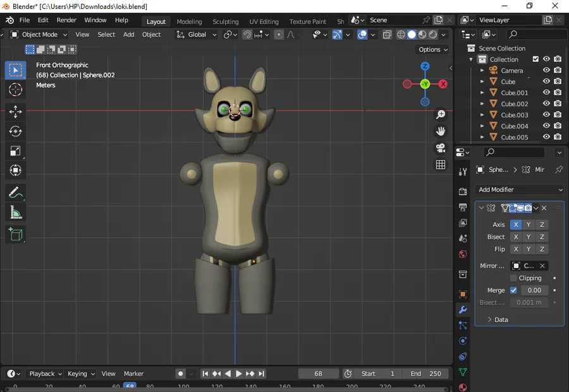Open the Physics properties tab

(x=463, y=341)
